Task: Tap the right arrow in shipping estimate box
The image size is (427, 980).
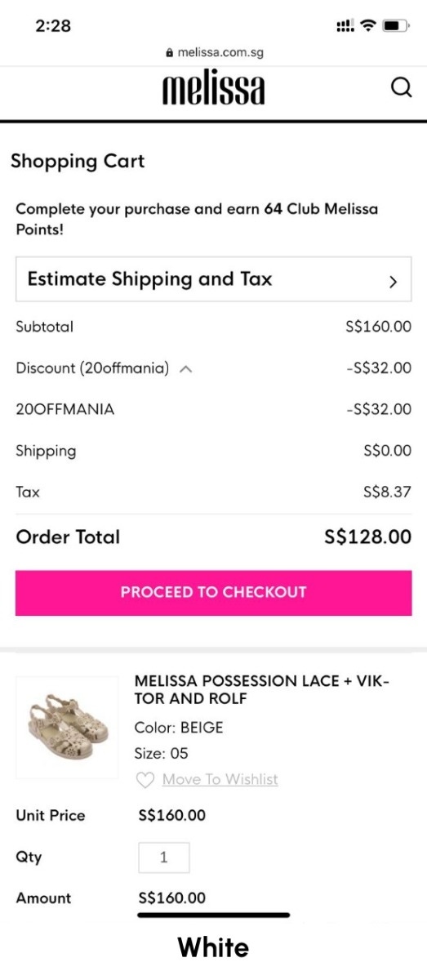Action: pos(394,282)
